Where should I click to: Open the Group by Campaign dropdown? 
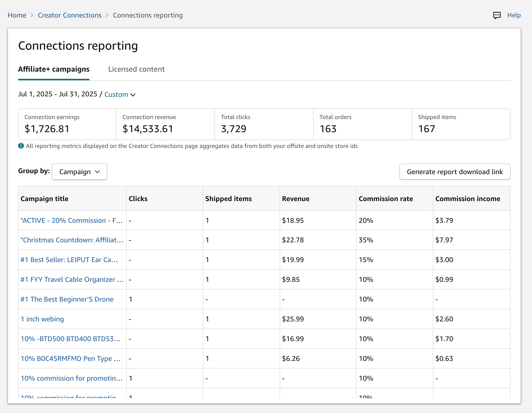point(79,172)
